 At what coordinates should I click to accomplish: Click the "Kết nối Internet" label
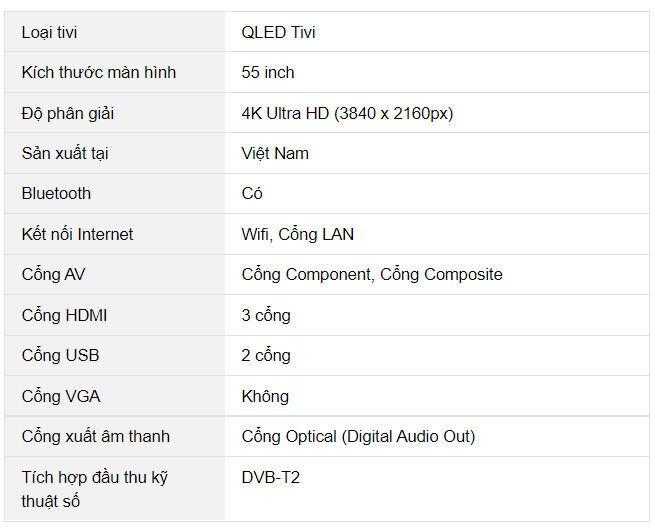(77, 234)
